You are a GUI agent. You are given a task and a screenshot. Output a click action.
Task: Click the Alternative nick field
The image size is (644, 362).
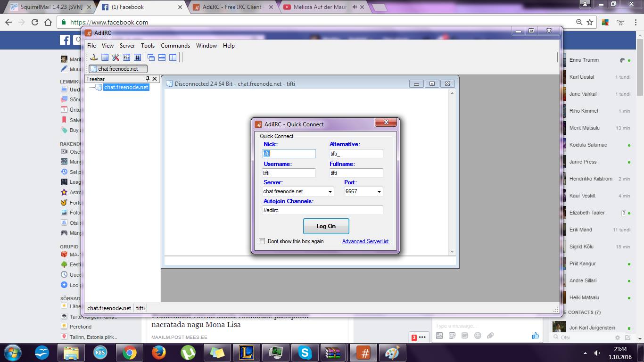click(x=356, y=154)
